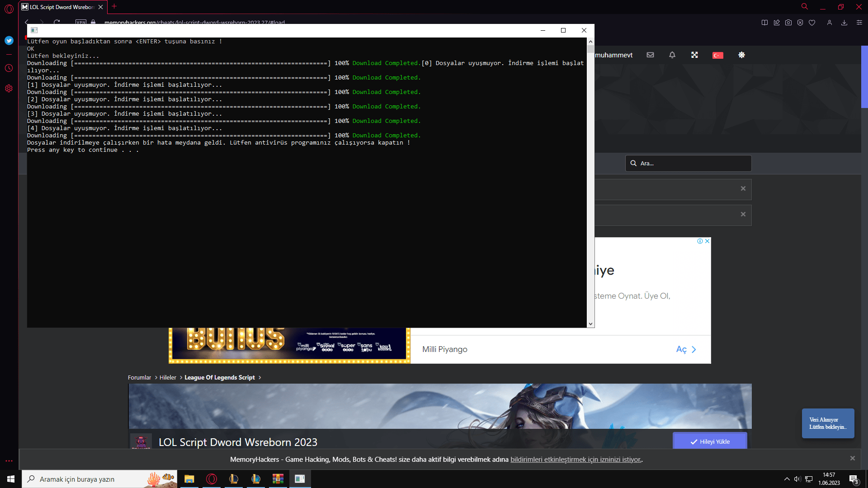Toggle forum full-width expand icon
868x488 pixels.
pos(694,55)
